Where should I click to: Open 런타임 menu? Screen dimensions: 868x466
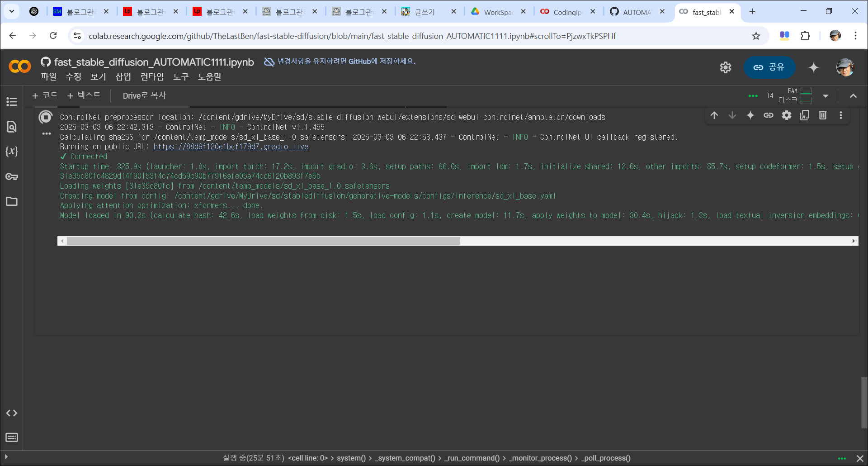[152, 77]
